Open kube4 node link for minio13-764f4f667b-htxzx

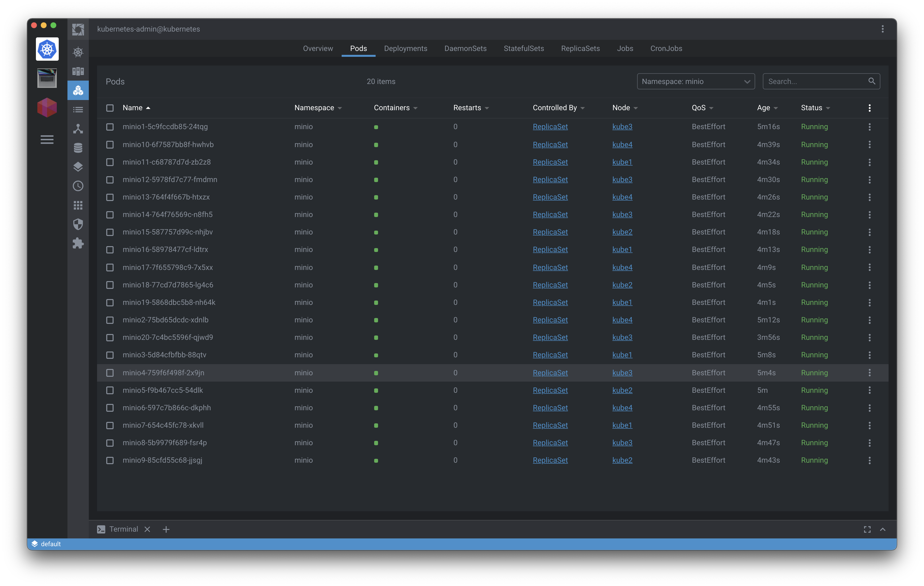coord(622,197)
